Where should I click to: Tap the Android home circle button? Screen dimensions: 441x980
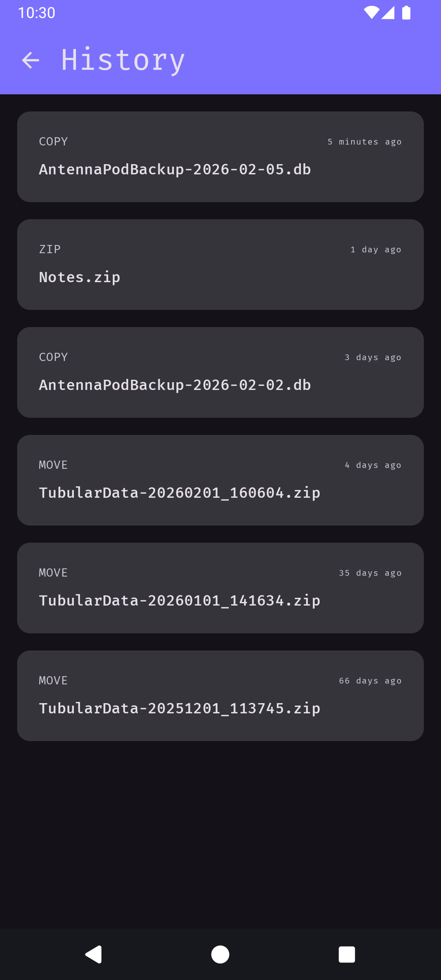point(220,955)
